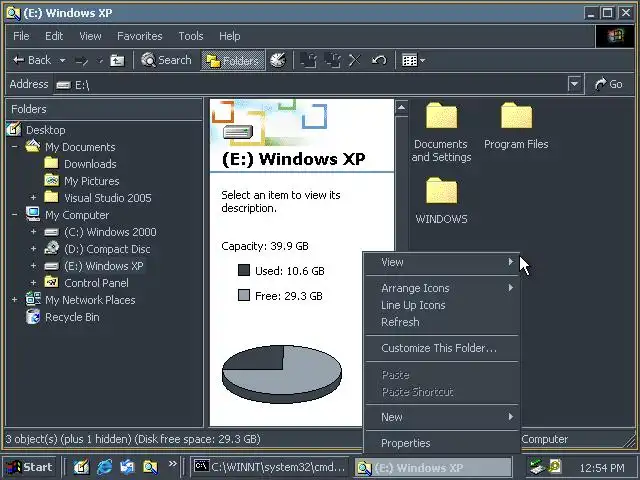Open the Back history dropdown arrow

coord(62,60)
